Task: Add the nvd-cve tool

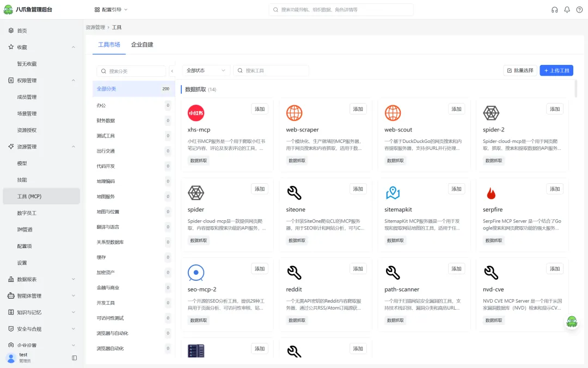Action: 555,269
